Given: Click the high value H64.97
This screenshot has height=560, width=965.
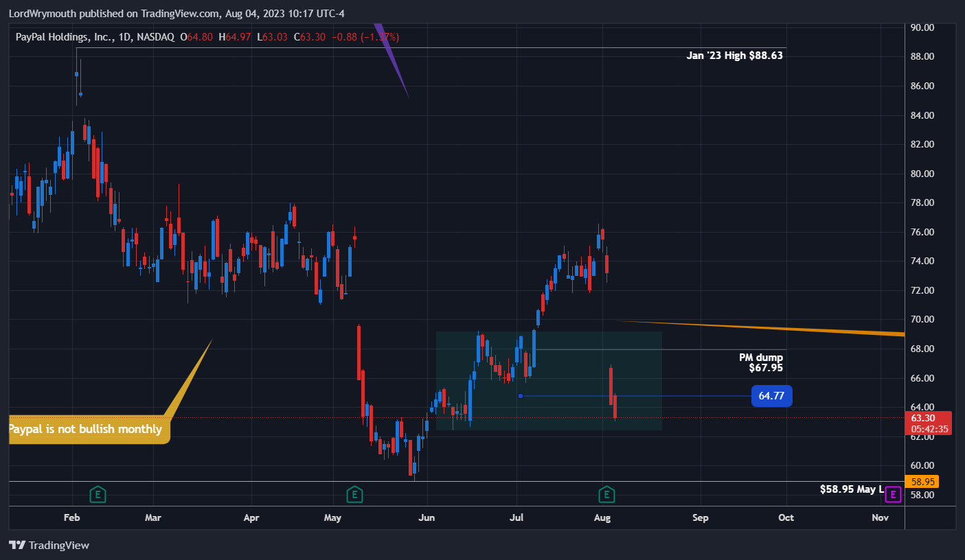Looking at the screenshot, I should point(234,36).
